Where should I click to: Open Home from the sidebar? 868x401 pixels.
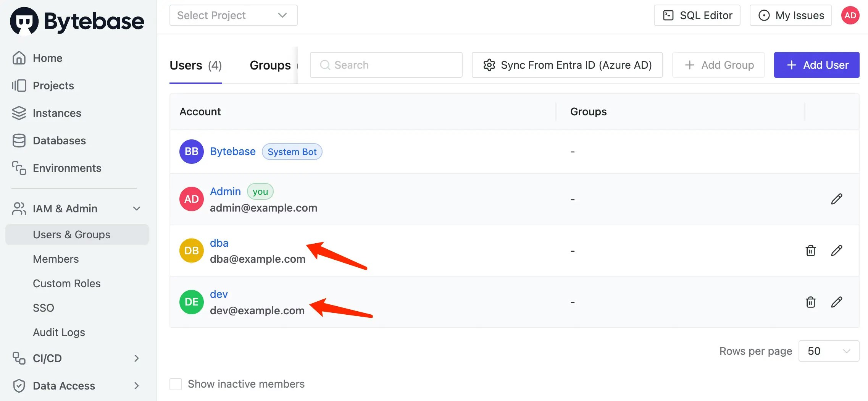point(47,58)
